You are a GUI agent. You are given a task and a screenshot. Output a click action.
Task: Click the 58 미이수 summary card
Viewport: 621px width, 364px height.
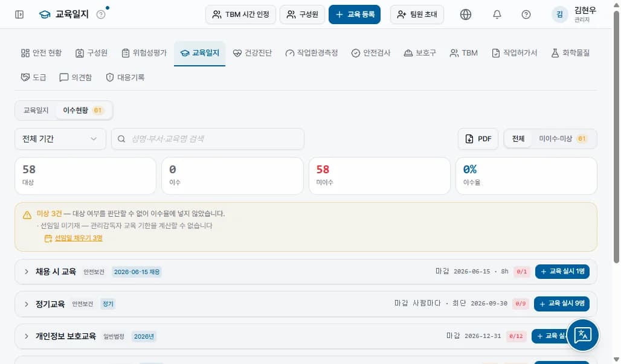[x=379, y=176]
